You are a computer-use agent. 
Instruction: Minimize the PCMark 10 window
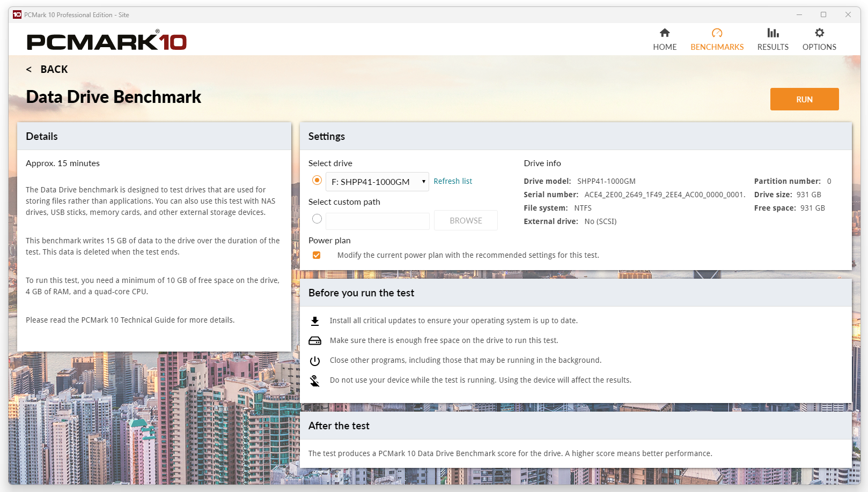point(799,14)
